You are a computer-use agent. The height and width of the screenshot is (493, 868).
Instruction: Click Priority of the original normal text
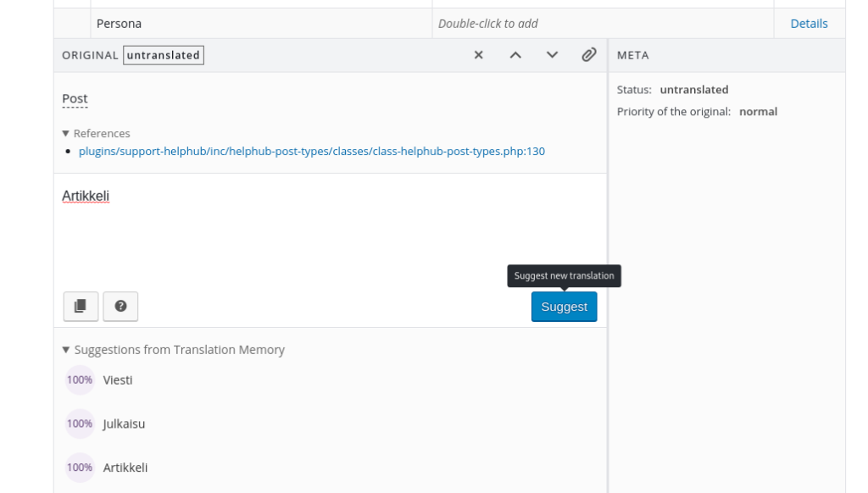(697, 112)
